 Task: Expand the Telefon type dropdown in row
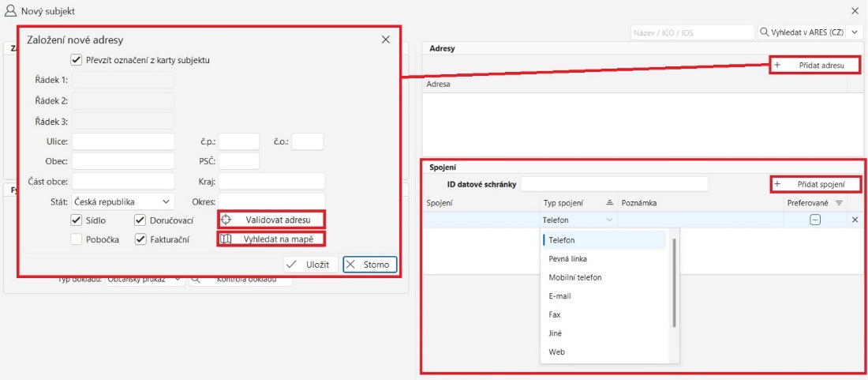(609, 220)
